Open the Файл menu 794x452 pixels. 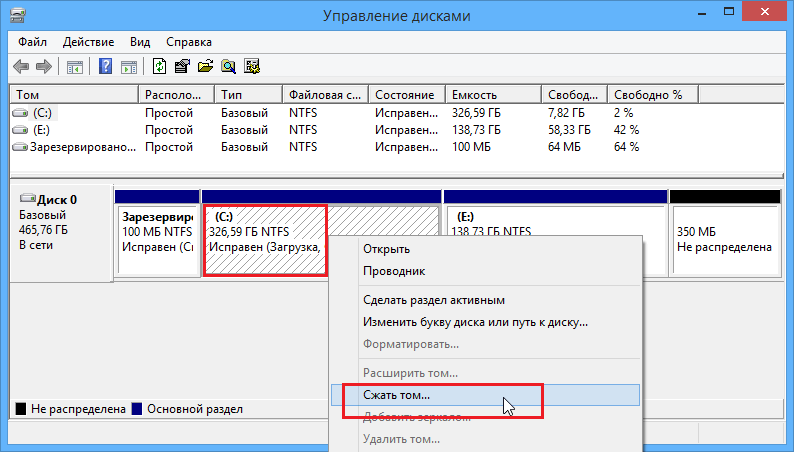pos(32,42)
